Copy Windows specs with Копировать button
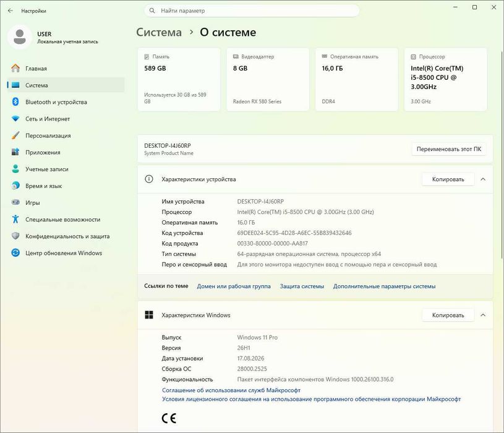The height and width of the screenshot is (433, 504). [x=448, y=315]
